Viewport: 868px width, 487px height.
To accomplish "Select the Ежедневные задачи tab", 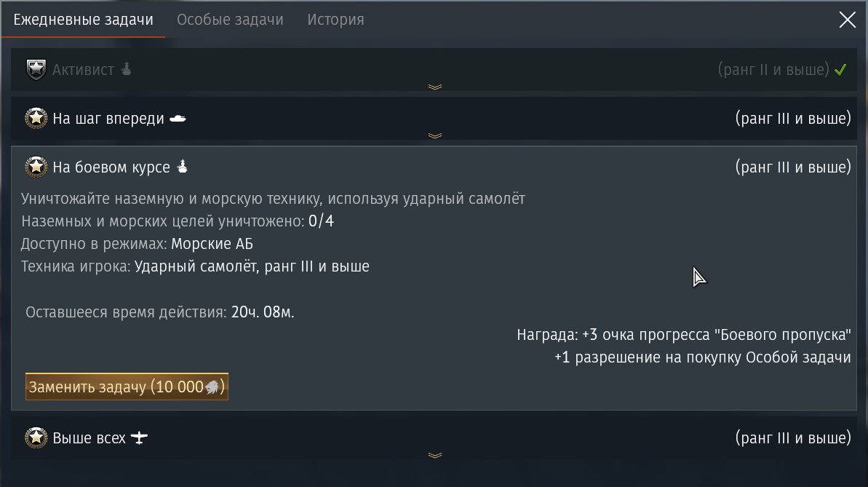I will pos(83,20).
